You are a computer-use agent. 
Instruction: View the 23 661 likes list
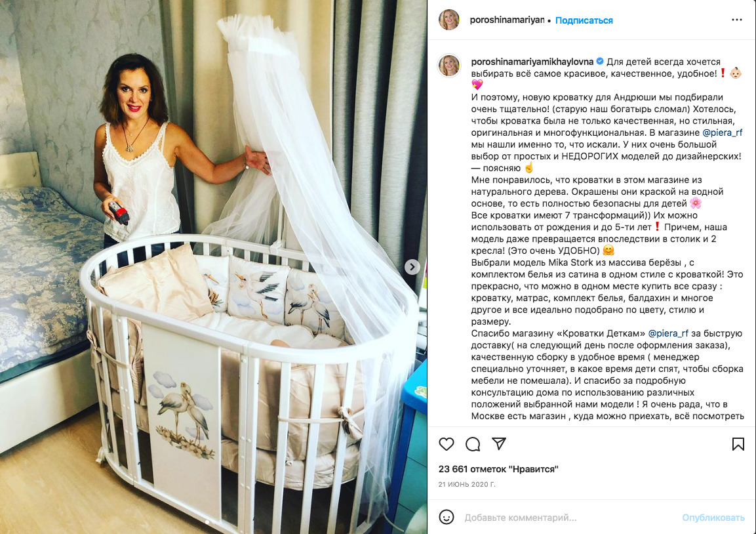tap(498, 469)
